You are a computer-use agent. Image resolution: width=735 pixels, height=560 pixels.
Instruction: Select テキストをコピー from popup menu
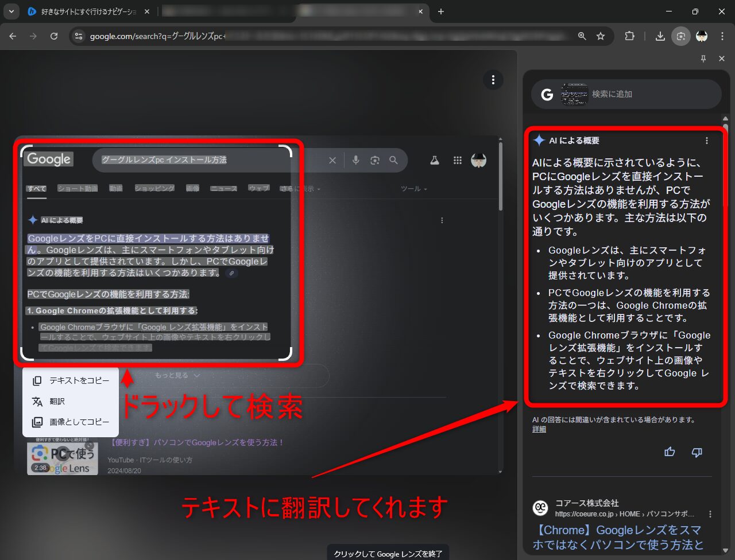(x=71, y=380)
